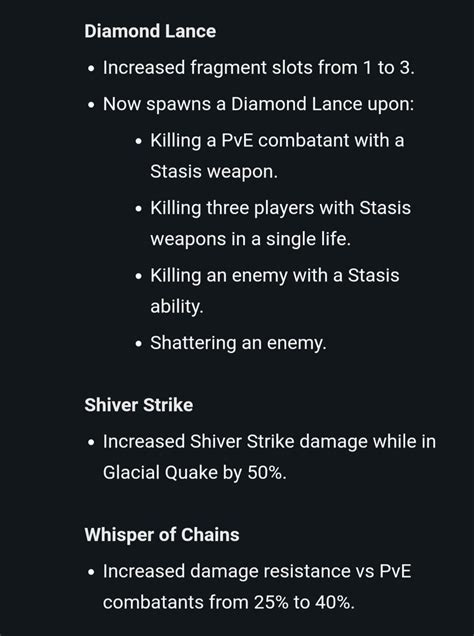Click the bullet before 'Increased damage resistance'
The width and height of the screenshot is (474, 636).
point(91,572)
